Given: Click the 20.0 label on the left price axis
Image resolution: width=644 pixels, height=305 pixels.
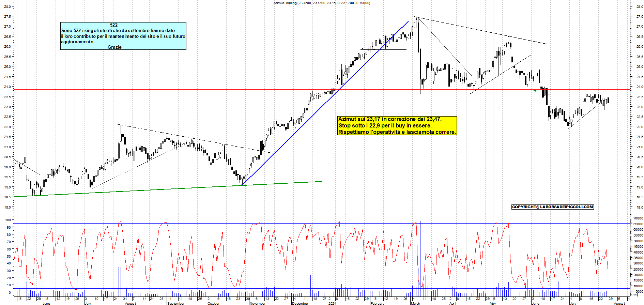Looking at the screenshot, I should click(7, 167).
